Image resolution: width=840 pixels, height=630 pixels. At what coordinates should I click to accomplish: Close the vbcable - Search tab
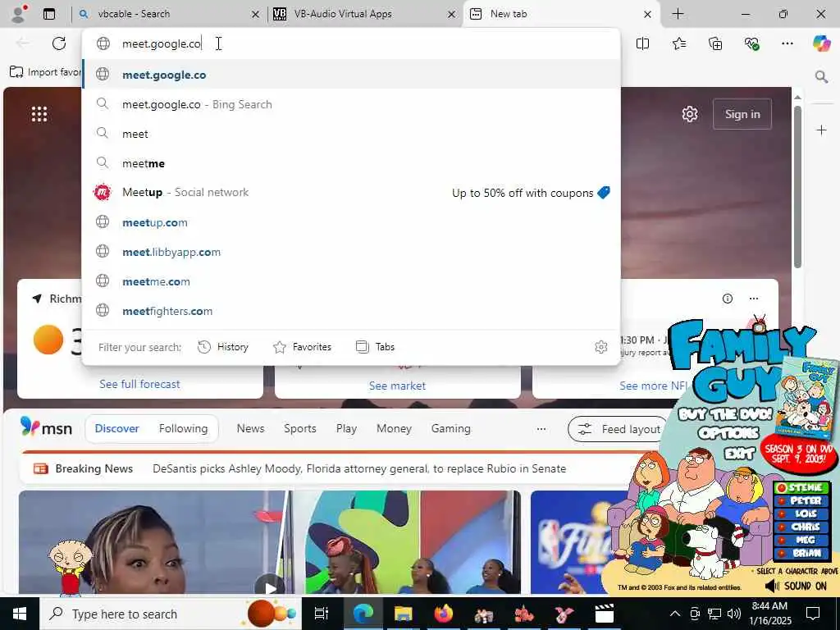pos(256,15)
